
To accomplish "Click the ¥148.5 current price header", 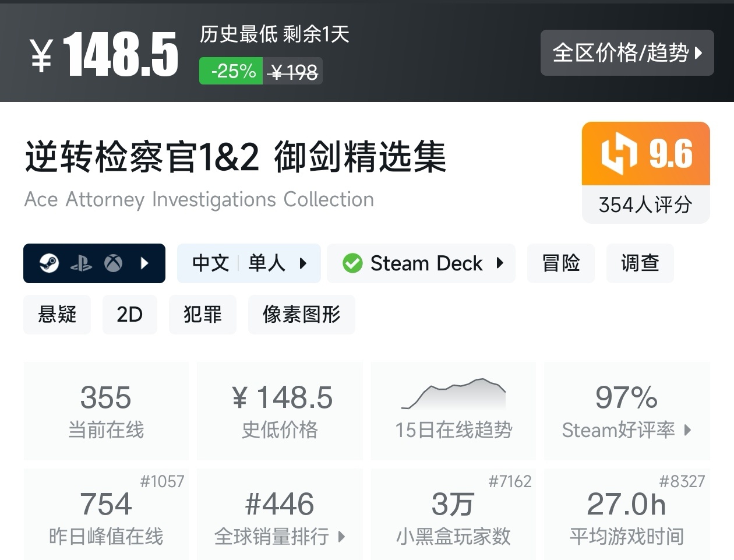I will click(104, 54).
